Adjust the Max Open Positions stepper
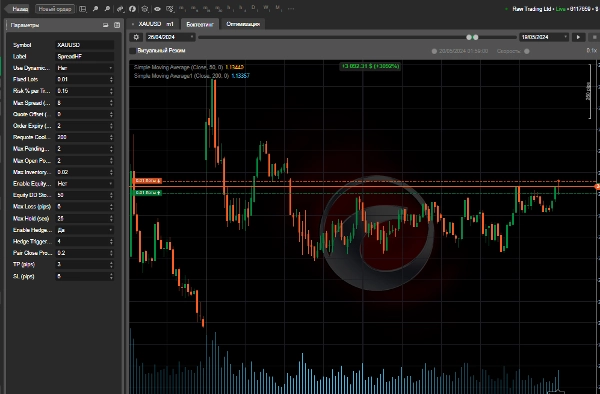 (111, 161)
